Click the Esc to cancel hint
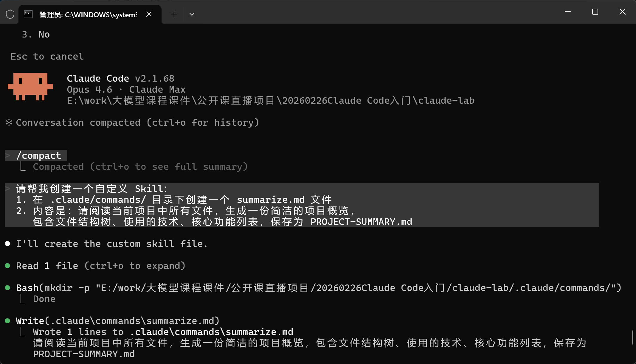The image size is (636, 364). (47, 57)
